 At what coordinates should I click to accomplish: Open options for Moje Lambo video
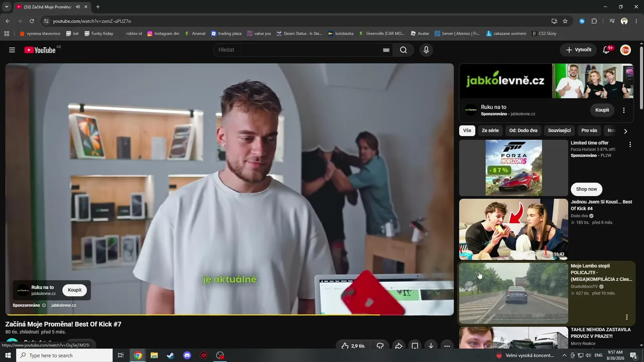point(627,317)
